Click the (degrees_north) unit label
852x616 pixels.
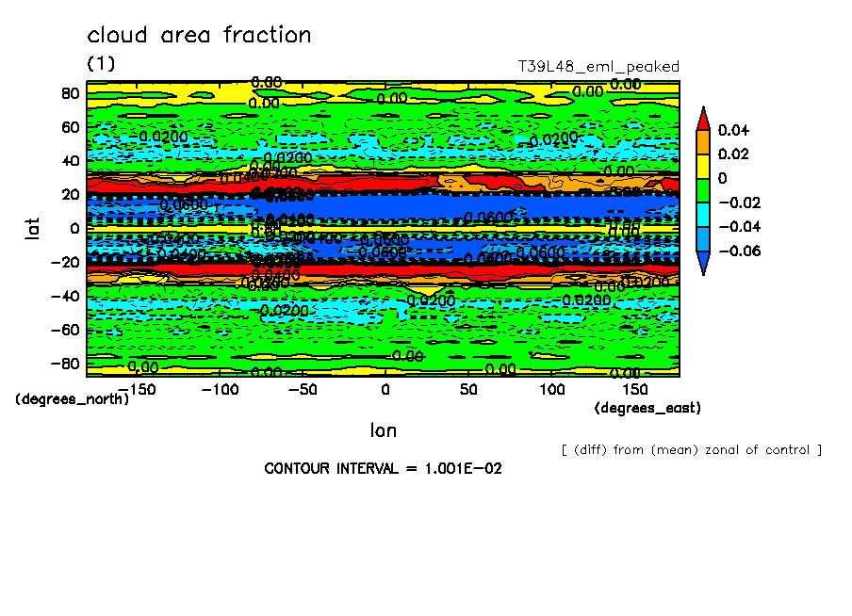[72, 398]
